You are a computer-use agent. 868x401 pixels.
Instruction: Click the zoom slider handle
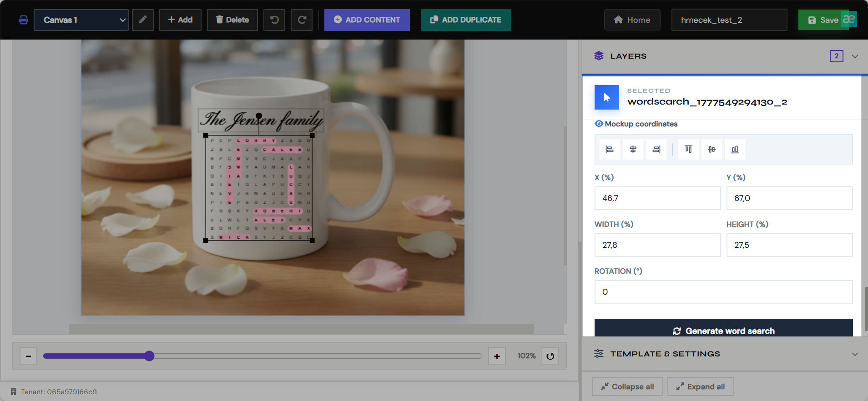coord(149,356)
